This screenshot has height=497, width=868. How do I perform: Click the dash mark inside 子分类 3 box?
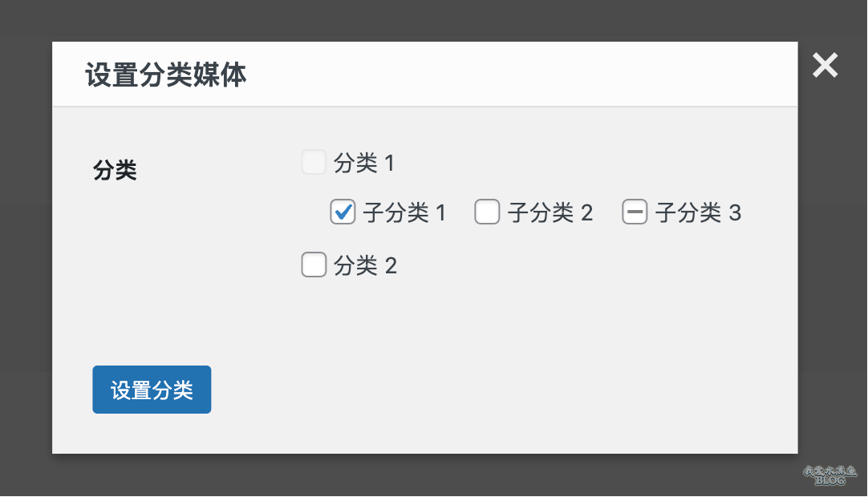tap(635, 212)
